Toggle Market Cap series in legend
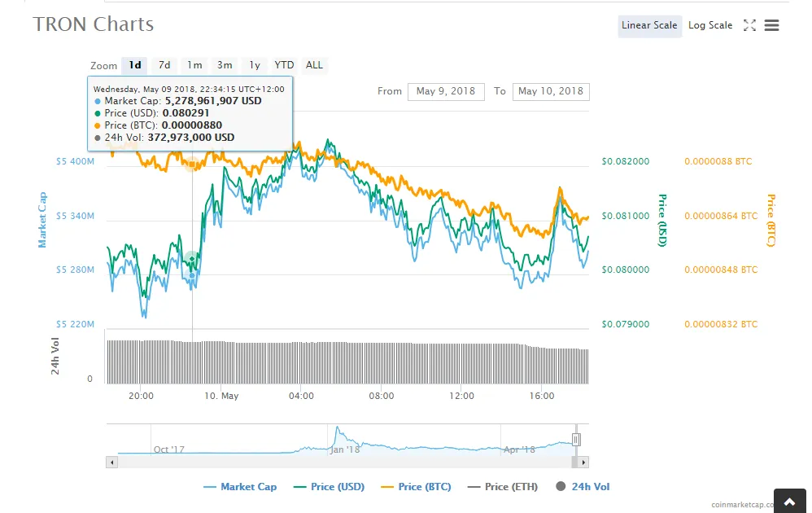The width and height of the screenshot is (812, 513). coord(240,487)
